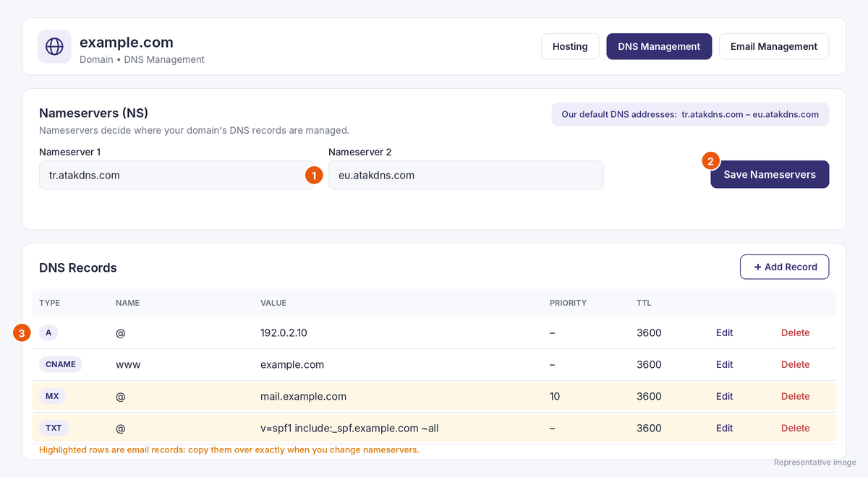
Task: Delete the www CNAME record
Action: click(795, 364)
